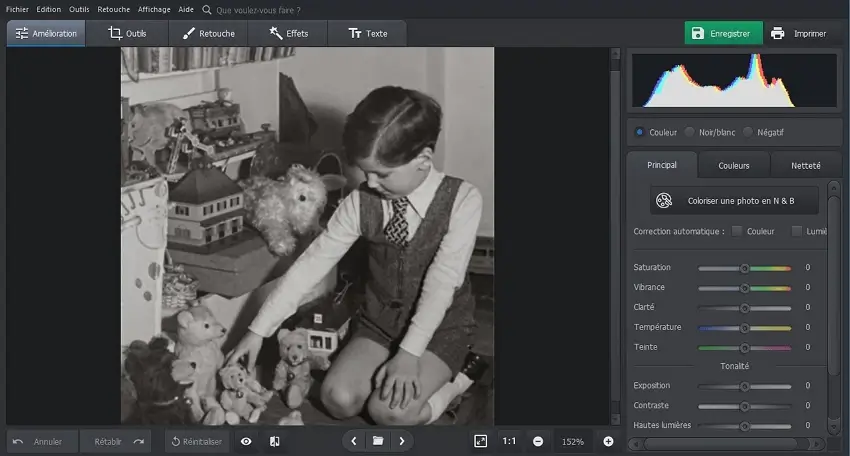This screenshot has width=850, height=456.
Task: Click the Saturation slider handle
Action: pyautogui.click(x=744, y=268)
